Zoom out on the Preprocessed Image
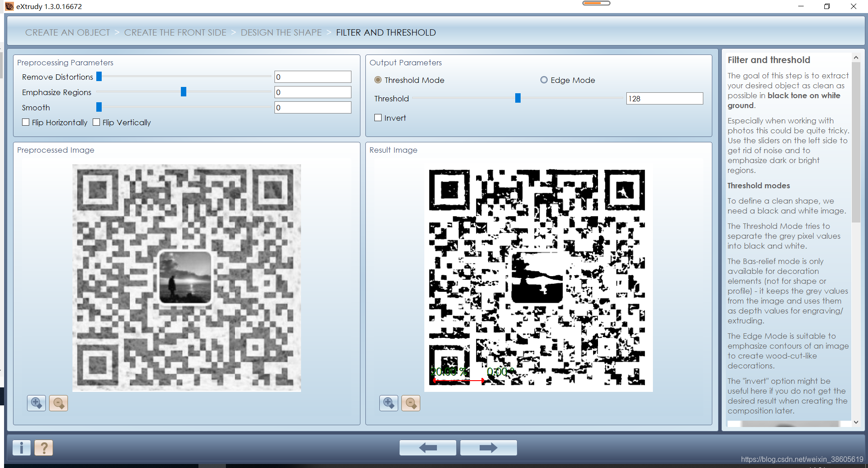Viewport: 868px width, 468px height. click(x=58, y=403)
